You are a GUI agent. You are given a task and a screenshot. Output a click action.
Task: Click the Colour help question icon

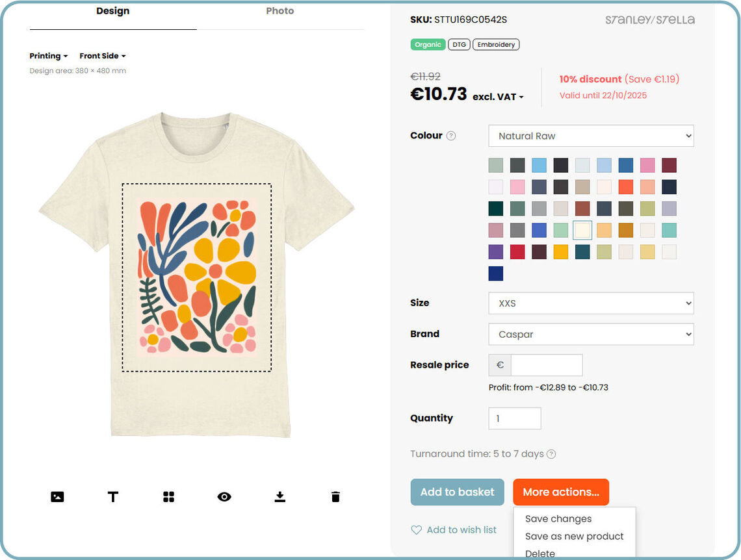tap(451, 136)
